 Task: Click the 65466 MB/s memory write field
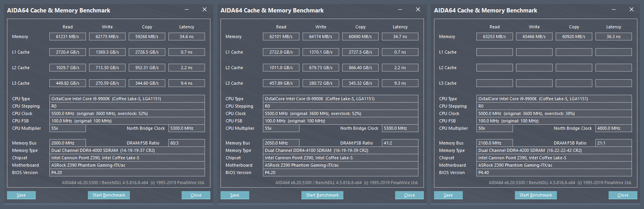pyautogui.click(x=534, y=37)
